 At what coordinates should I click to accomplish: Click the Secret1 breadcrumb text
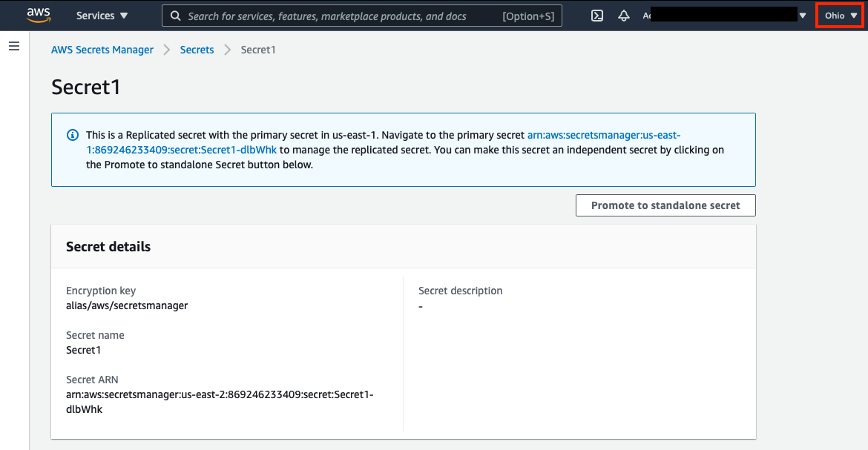click(258, 50)
